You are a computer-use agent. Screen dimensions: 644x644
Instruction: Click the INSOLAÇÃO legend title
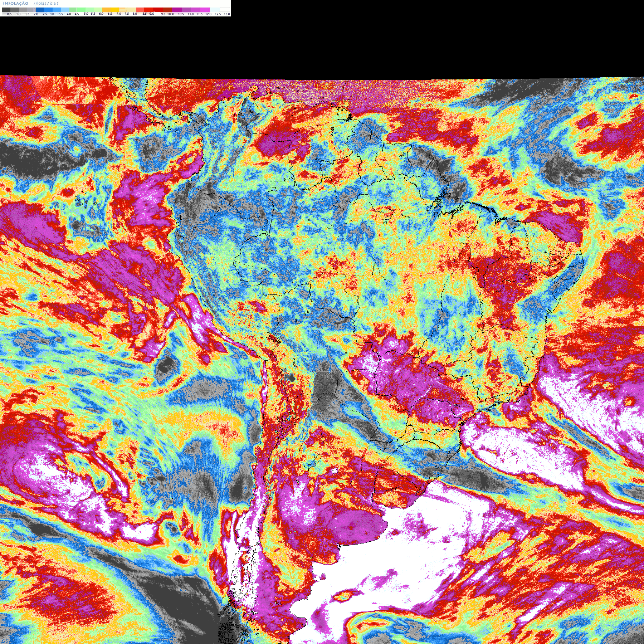[x=16, y=3]
